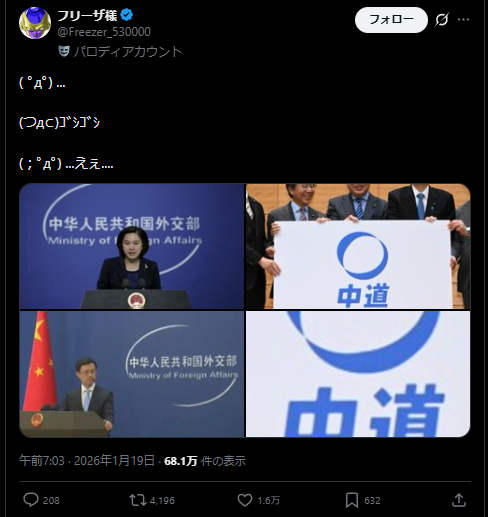Click the Grok slashed-circle icon
This screenshot has height=517, width=488.
(442, 20)
